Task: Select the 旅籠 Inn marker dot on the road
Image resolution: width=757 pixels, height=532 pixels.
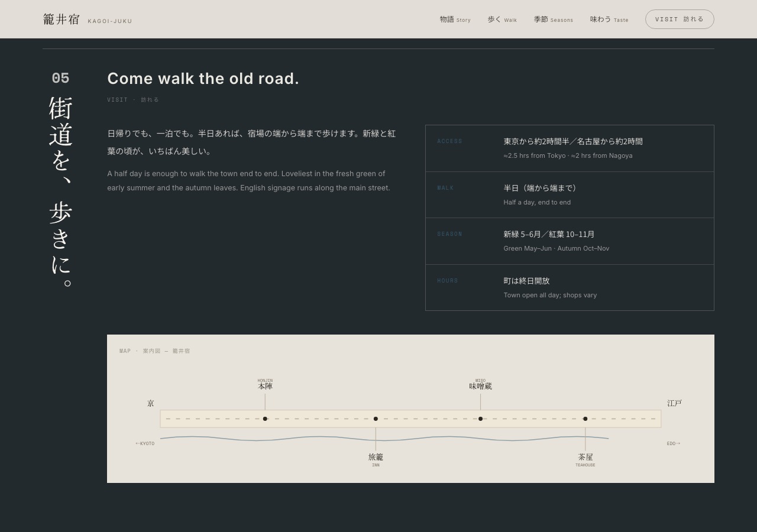Action: click(376, 419)
